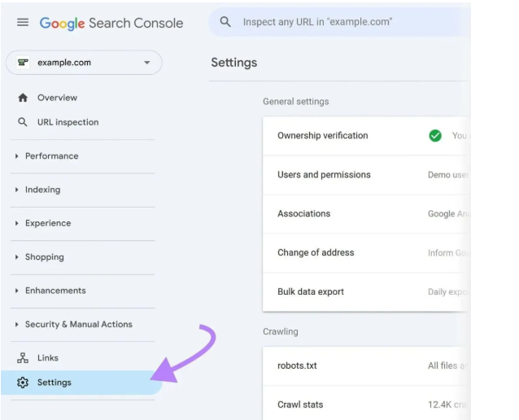Image resolution: width=519 pixels, height=420 pixels.
Task: Click the URL inspection magnifier icon
Action: (x=23, y=122)
